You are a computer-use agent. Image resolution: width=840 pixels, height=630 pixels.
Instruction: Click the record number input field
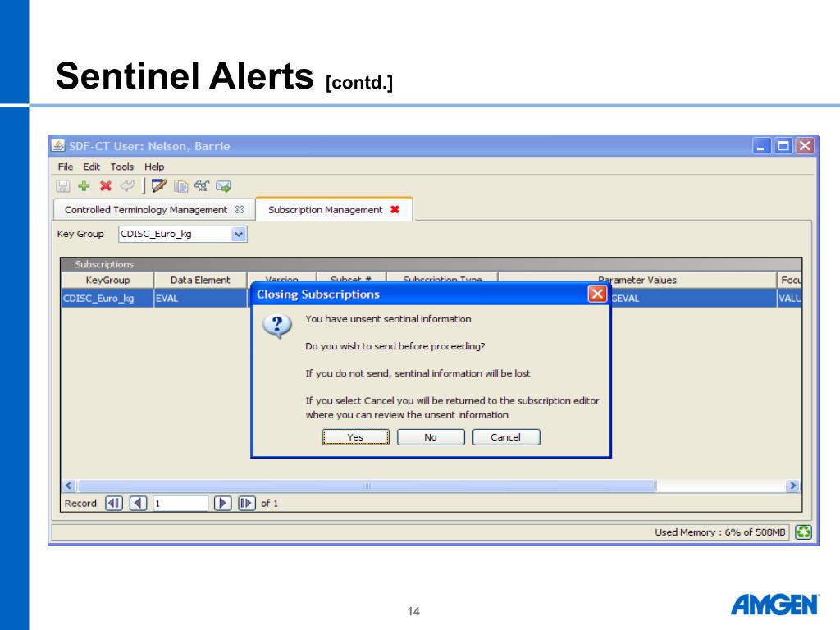coord(180,503)
